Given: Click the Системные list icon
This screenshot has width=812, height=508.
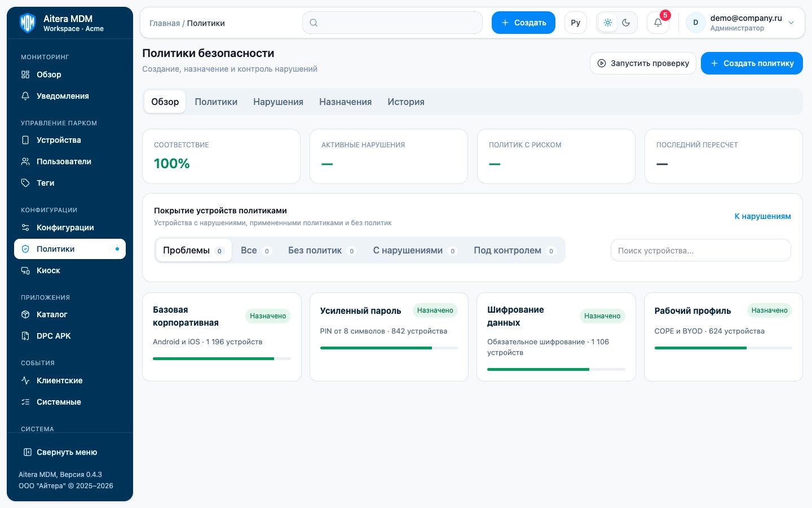Looking at the screenshot, I should pyautogui.click(x=25, y=402).
